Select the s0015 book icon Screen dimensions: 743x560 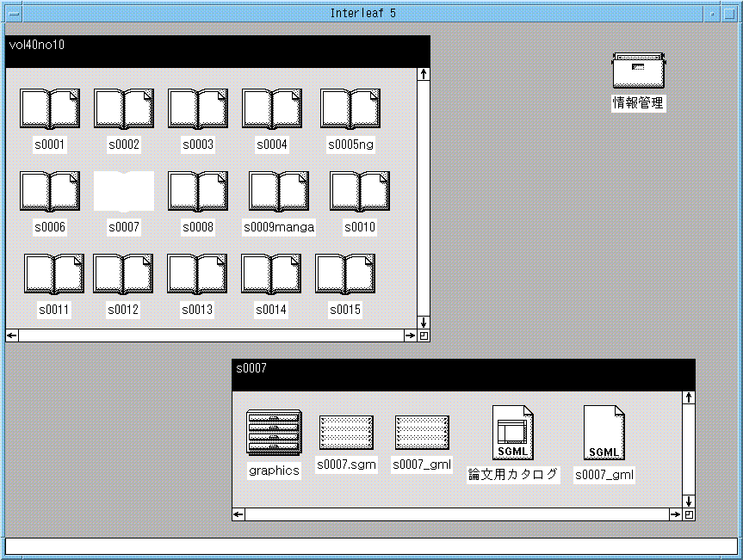click(345, 274)
